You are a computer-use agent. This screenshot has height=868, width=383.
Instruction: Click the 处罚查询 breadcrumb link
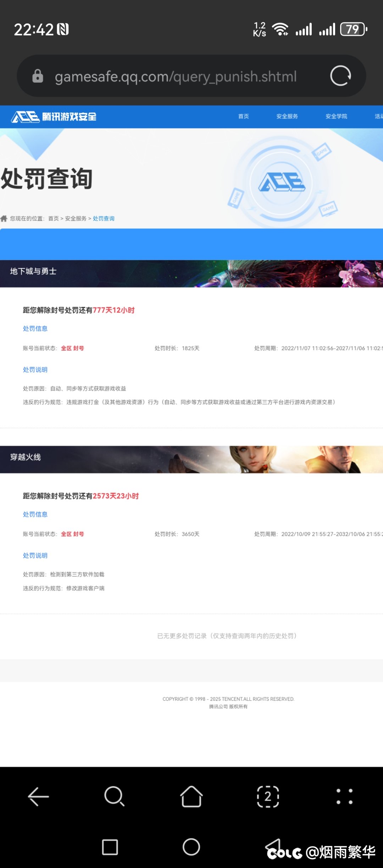(x=104, y=218)
